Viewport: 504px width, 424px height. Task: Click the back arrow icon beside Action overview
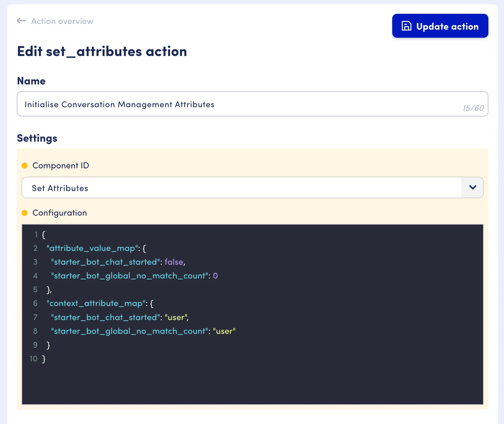[x=22, y=21]
